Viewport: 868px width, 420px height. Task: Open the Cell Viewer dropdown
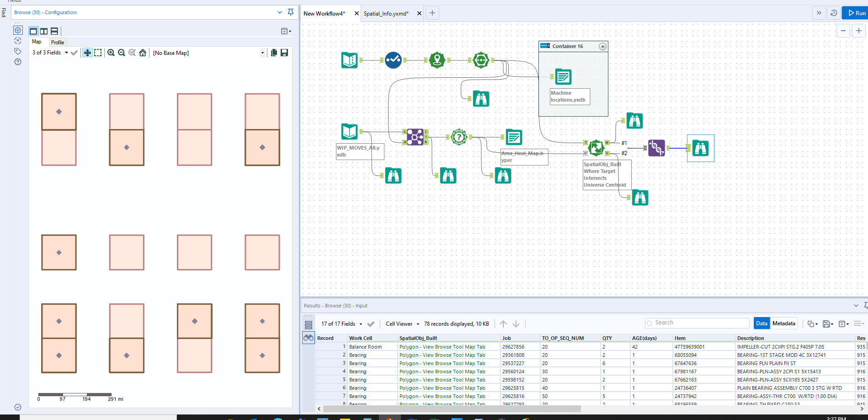[402, 323]
